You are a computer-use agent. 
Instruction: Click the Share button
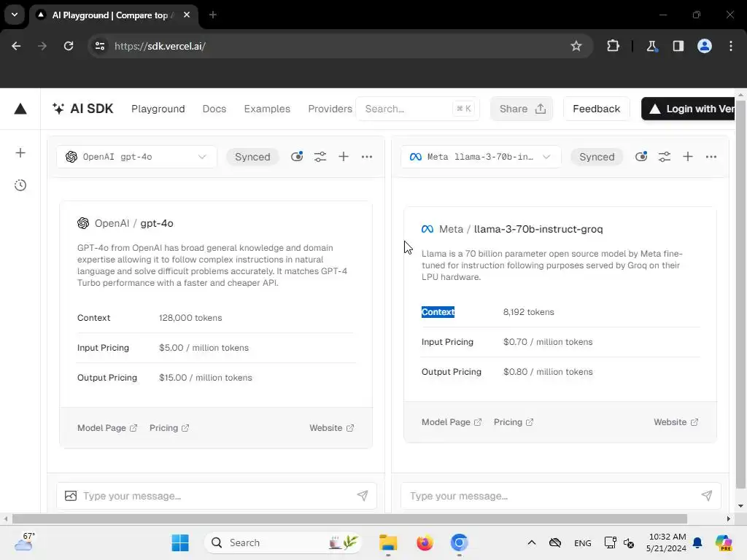point(522,109)
